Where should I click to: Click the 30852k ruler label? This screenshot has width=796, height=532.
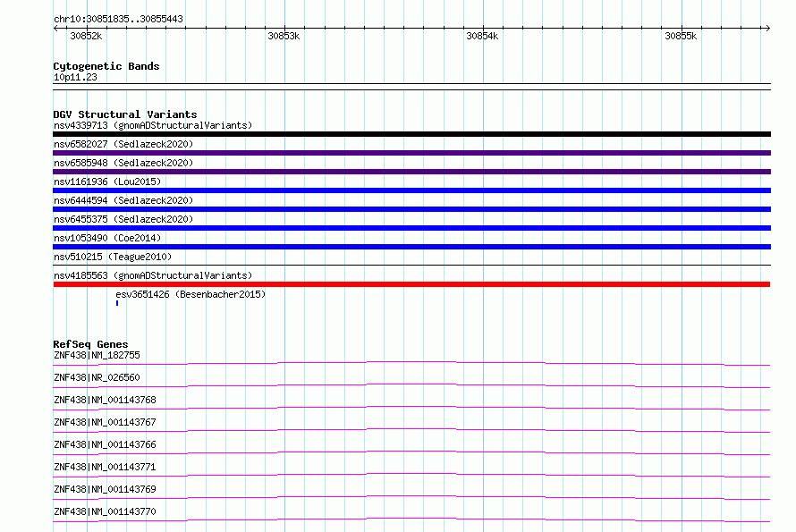86,36
